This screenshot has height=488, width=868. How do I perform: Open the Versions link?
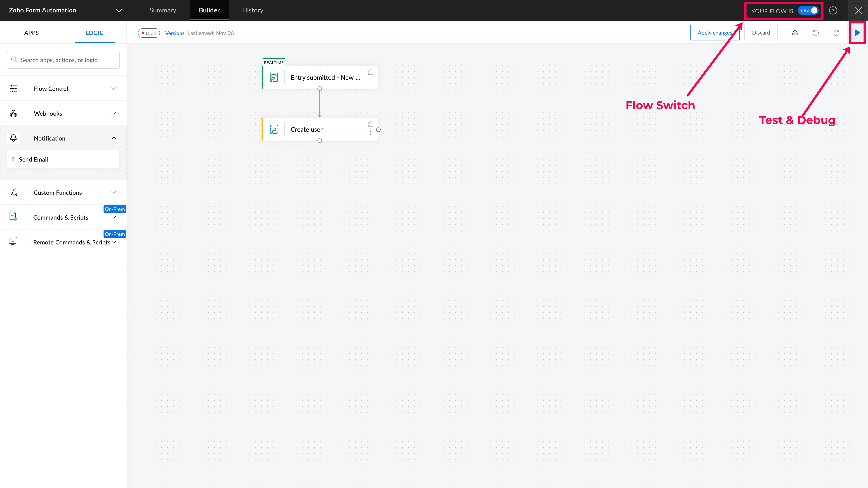(x=175, y=33)
